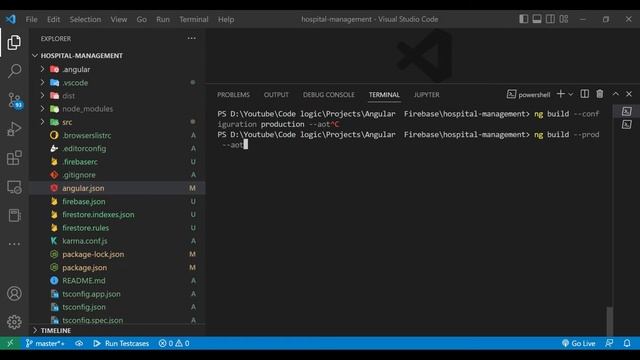This screenshot has width=640, height=360.
Task: Show additional activity bar views ellipsis
Action: click(x=14, y=244)
